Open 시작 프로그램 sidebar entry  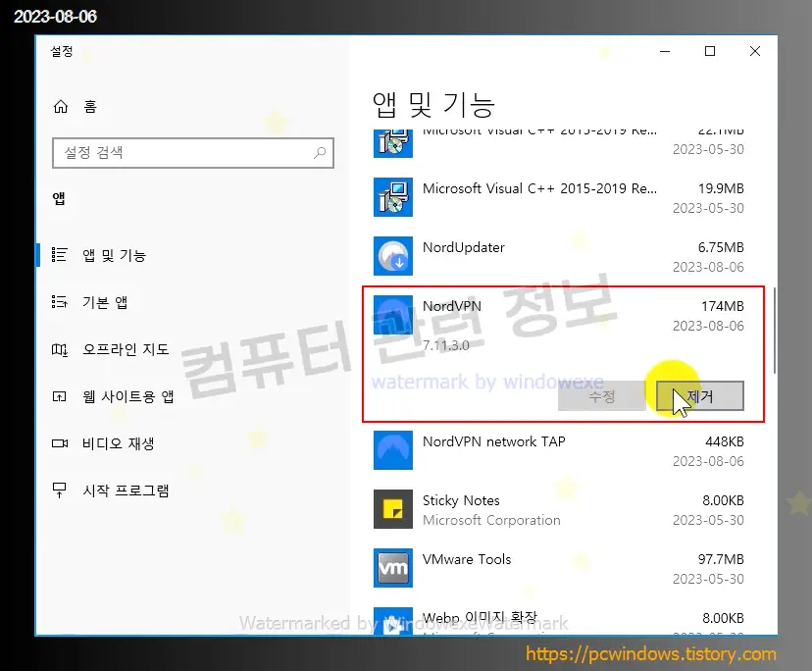tap(126, 490)
